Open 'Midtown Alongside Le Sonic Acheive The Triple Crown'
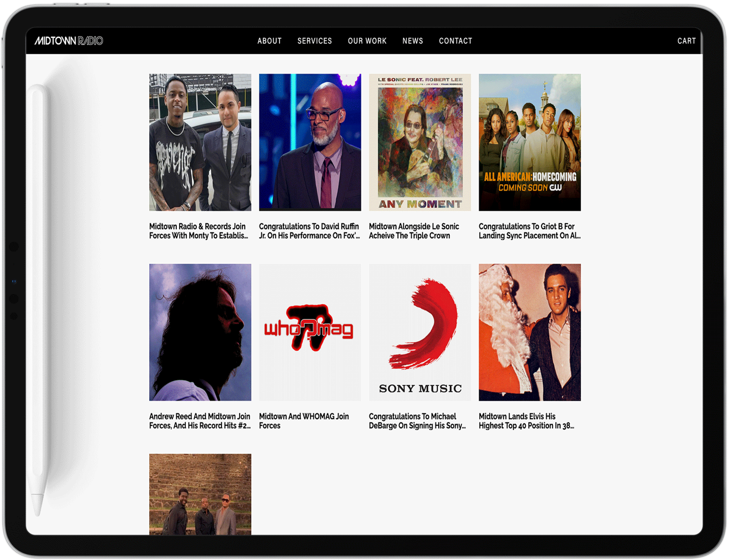Image resolution: width=730 pixels, height=560 pixels. coord(414,231)
